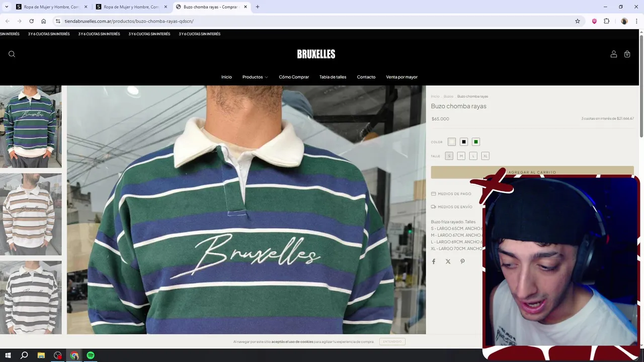
Task: Bookmark this page with star icon
Action: [x=578, y=21]
